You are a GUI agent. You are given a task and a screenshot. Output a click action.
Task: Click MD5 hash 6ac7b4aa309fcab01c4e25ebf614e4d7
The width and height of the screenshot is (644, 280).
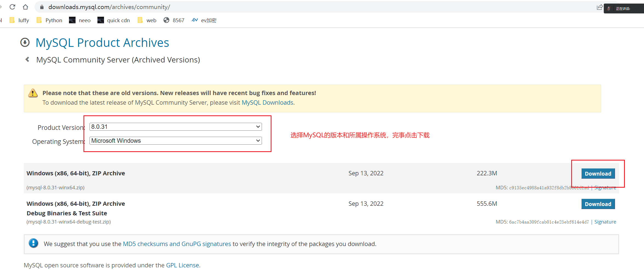click(x=549, y=222)
